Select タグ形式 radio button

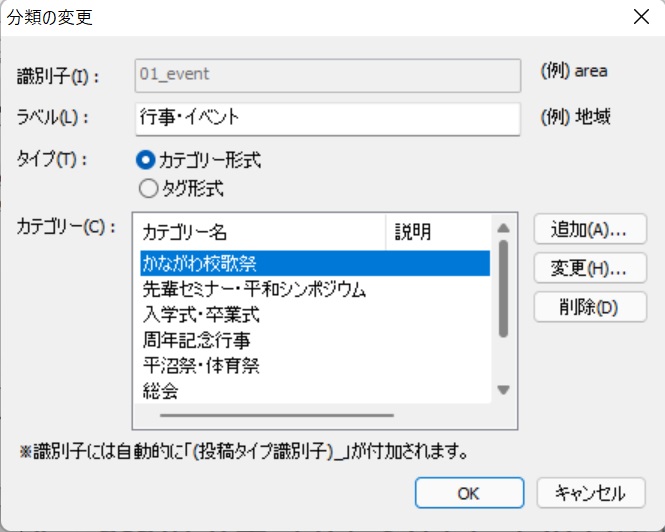pos(148,186)
